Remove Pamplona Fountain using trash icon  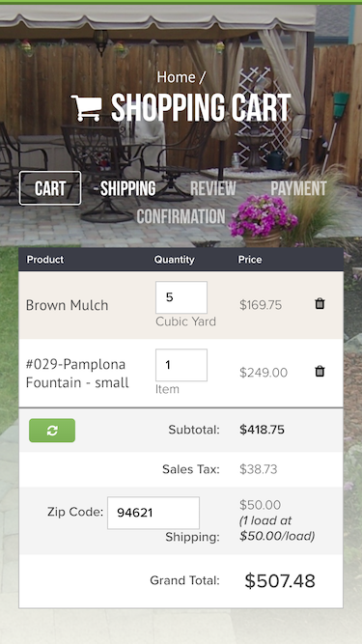[x=320, y=372]
